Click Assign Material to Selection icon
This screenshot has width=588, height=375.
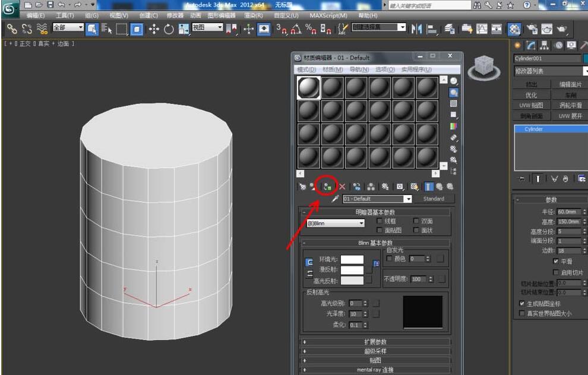point(327,187)
